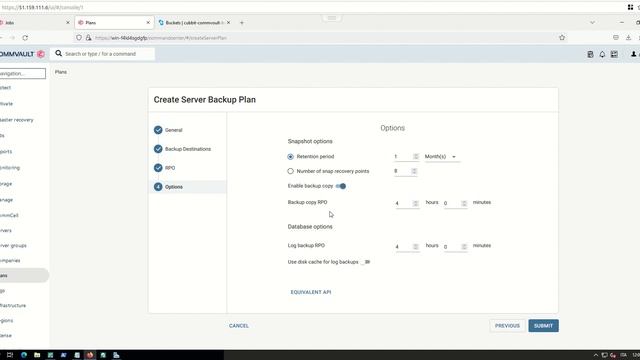Go to the General wizard step
Screen dimensions: 640x360
pyautogui.click(x=173, y=130)
